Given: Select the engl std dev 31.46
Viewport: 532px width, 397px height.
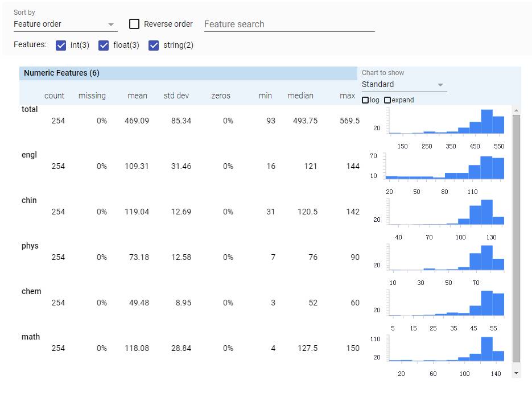Looking at the screenshot, I should [x=181, y=166].
